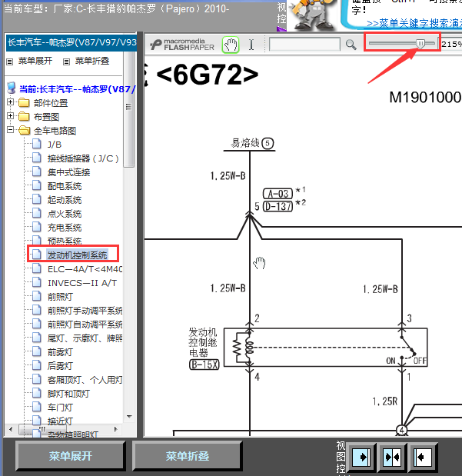The image size is (462, 476).
Task: Click the document icon beside 车门灯
Action: click(x=37, y=407)
